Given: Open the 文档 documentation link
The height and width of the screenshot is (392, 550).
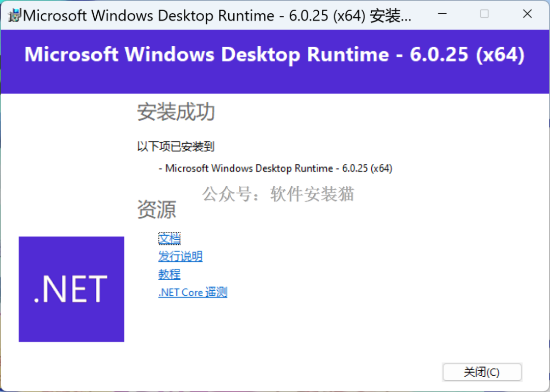Looking at the screenshot, I should (170, 239).
